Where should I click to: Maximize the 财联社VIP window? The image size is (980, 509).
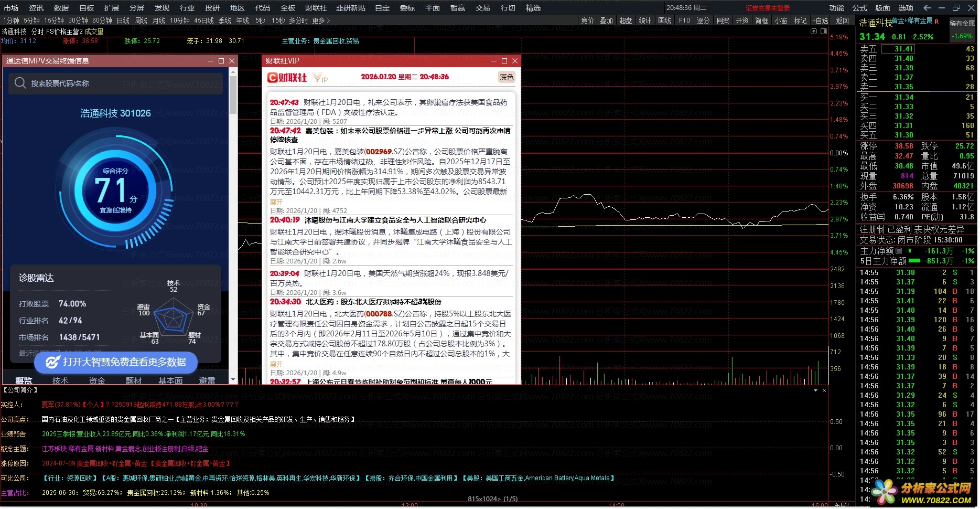(x=504, y=61)
